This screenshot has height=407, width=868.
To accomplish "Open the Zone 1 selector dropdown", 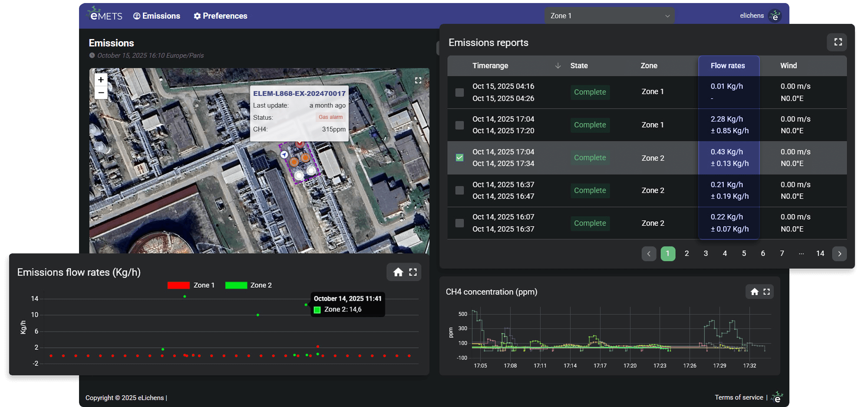I will (609, 15).
